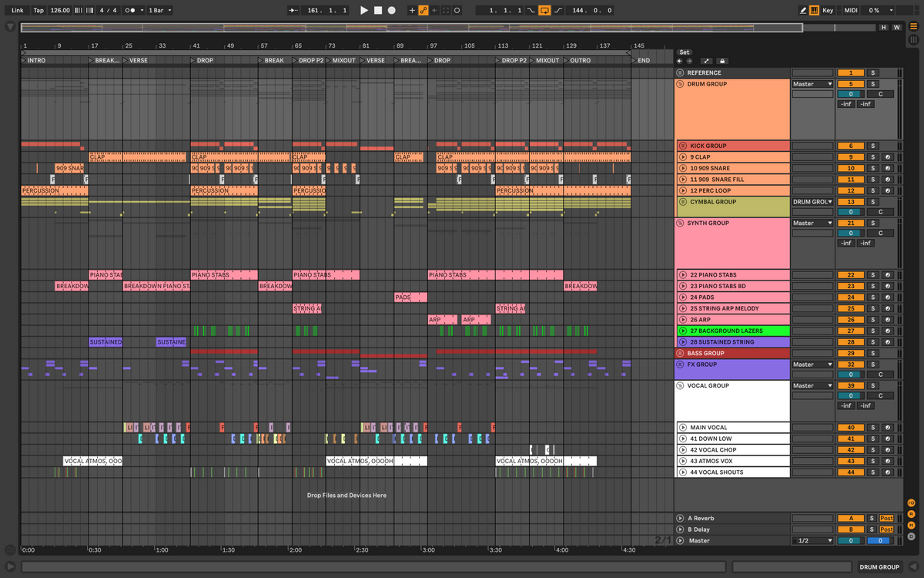Screen dimensions: 924x578
Task: Show or hide the I-O section
Action: (910, 503)
